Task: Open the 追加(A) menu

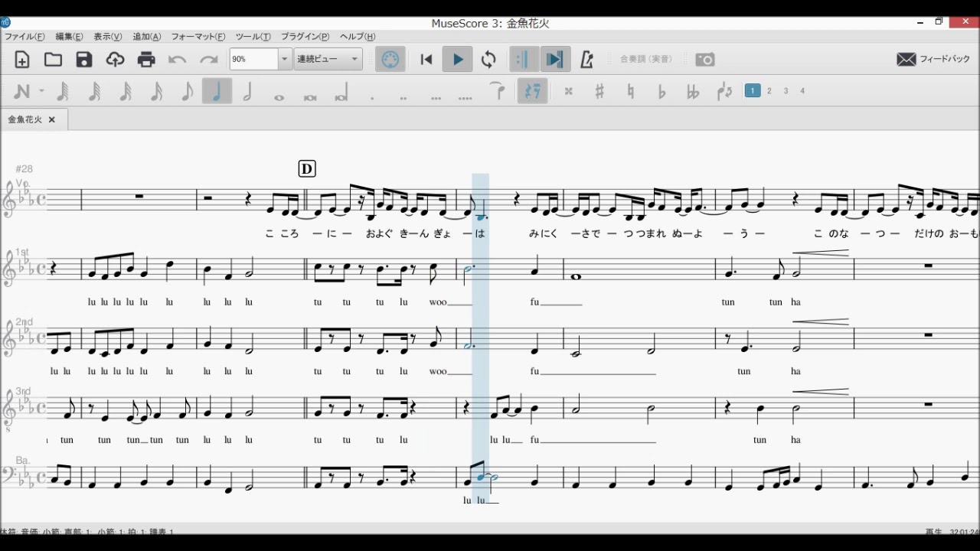Action: (x=147, y=37)
